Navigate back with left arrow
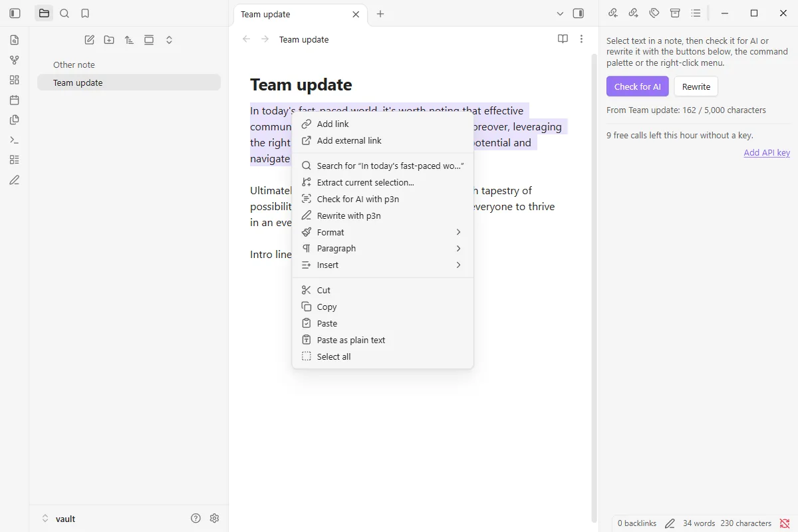Screen dimensions: 798x532 tap(247, 39)
